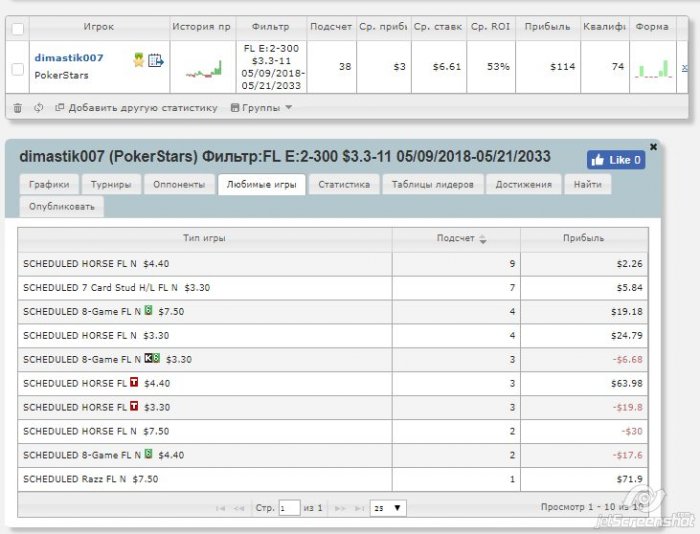Screen dimensions: 700x534
Task: Click the Facebook Like button
Action: click(x=616, y=160)
